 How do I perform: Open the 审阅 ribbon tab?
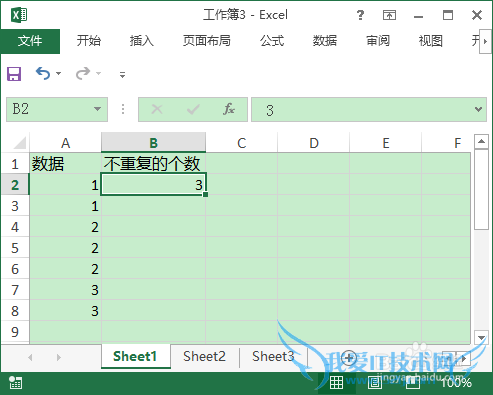point(378,41)
